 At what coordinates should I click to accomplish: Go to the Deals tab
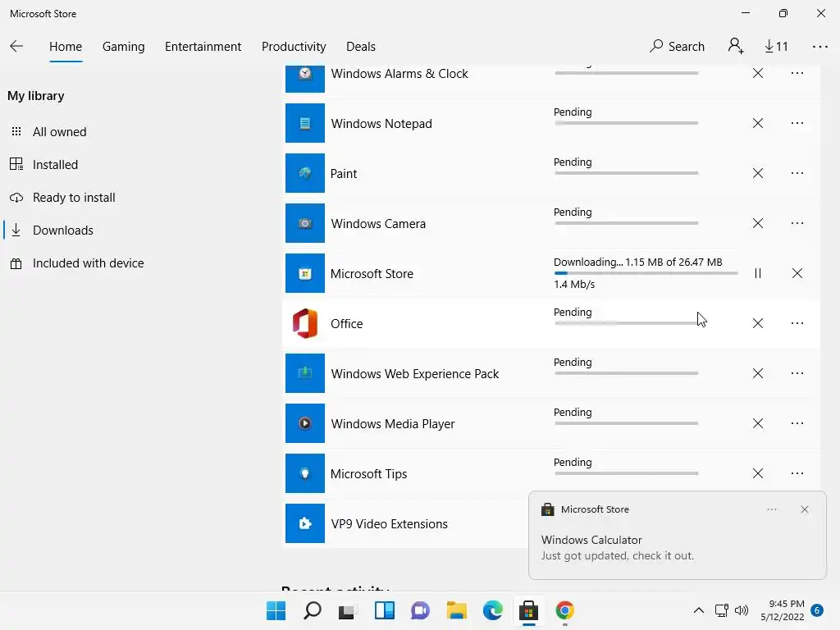(361, 47)
